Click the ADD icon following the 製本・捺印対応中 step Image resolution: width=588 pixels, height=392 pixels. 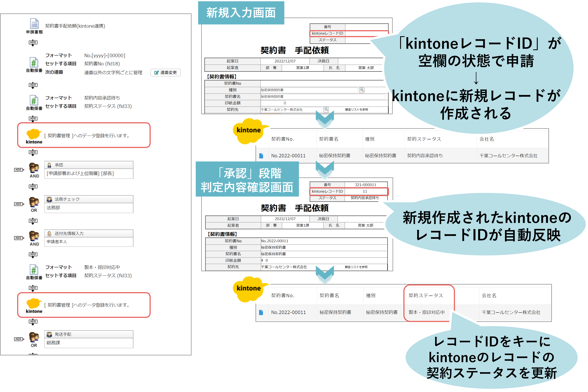click(33, 288)
